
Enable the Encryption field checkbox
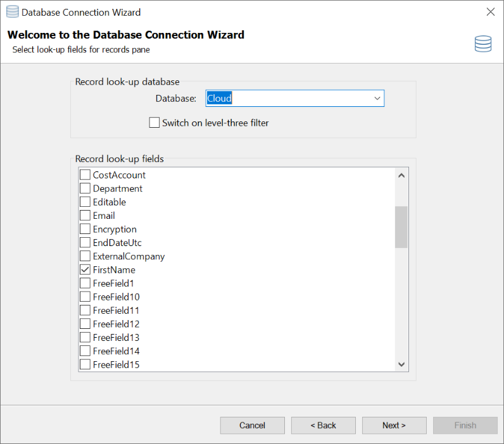[x=85, y=230]
